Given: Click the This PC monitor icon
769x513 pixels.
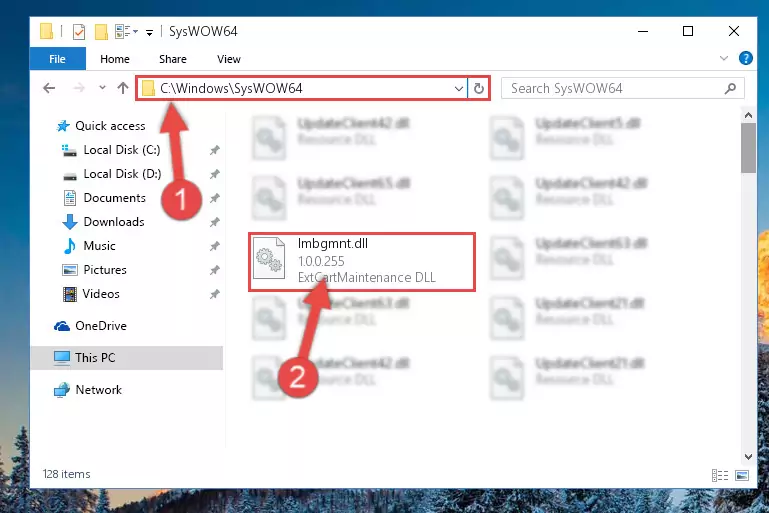Looking at the screenshot, I should click(x=62, y=358).
